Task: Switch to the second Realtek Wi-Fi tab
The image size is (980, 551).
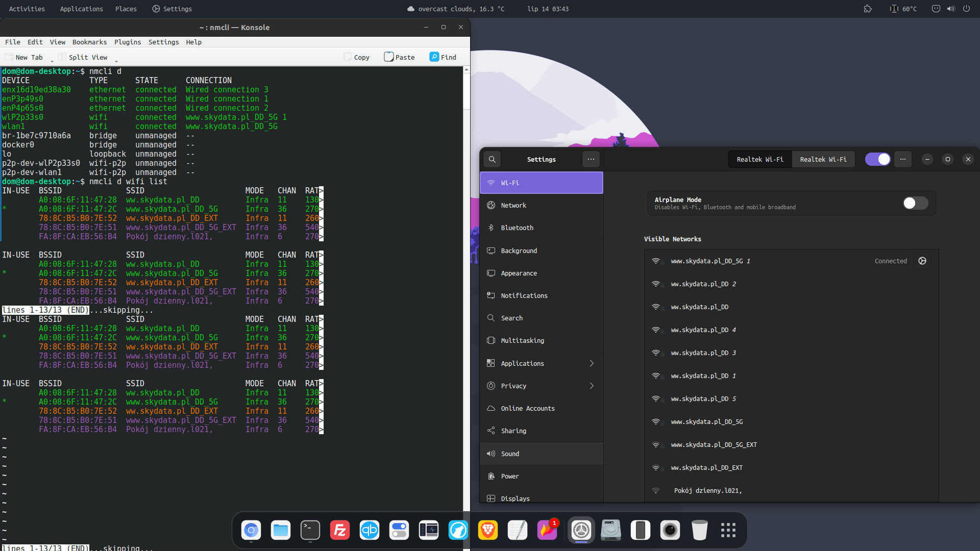Action: pyautogui.click(x=823, y=159)
